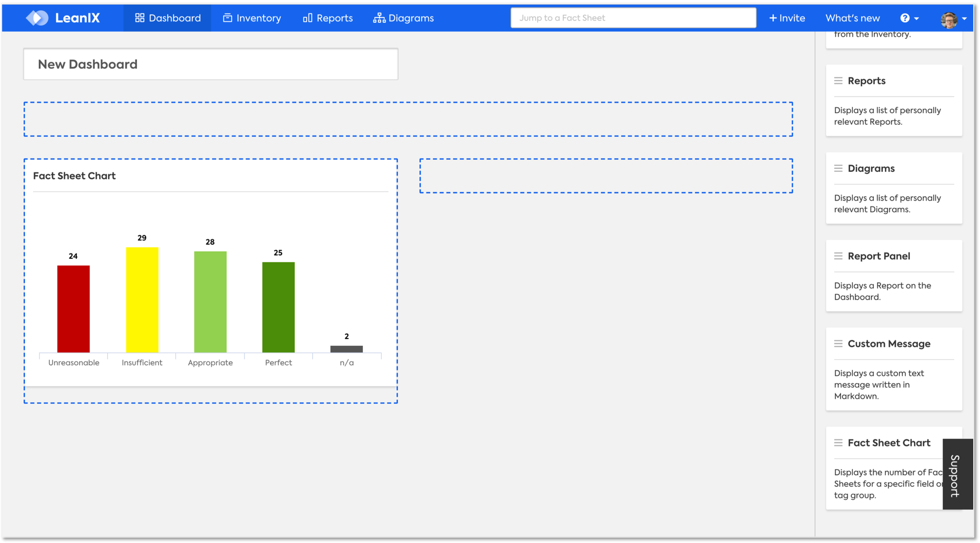Click drag handle icon of Report Panel widget
Viewport: 980px width, 543px height.
pos(838,256)
